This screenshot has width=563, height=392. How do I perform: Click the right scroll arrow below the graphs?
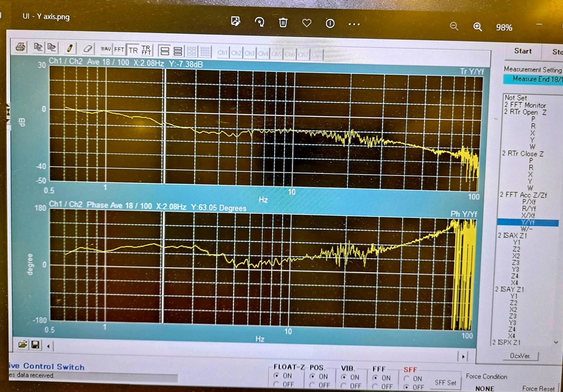[x=463, y=356]
